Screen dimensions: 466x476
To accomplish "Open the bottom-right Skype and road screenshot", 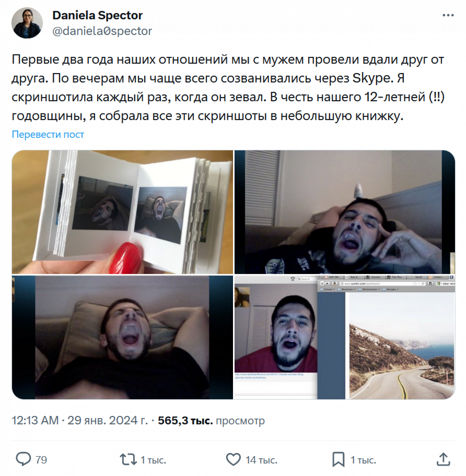I will pyautogui.click(x=345, y=338).
